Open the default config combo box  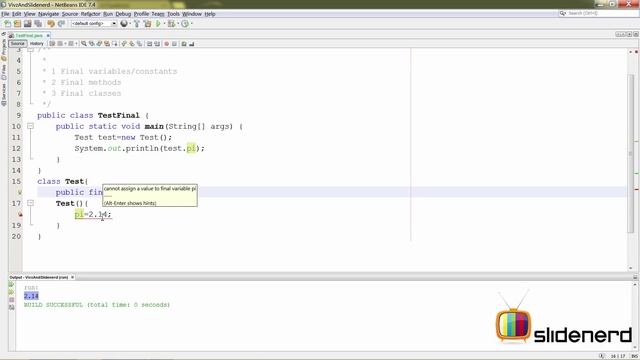pyautogui.click(x=94, y=24)
